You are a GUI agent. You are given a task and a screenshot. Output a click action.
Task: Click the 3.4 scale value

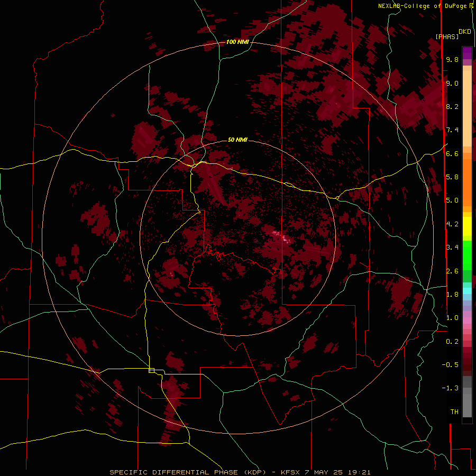(452, 248)
